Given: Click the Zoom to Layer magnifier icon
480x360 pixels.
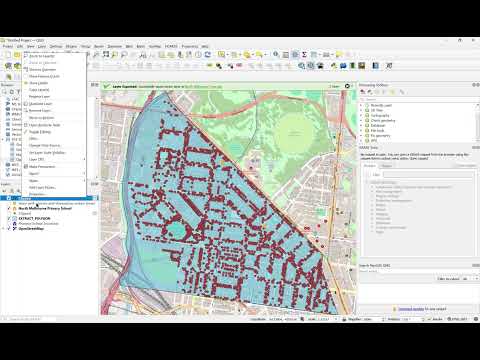Looking at the screenshot, I should 124,55.
